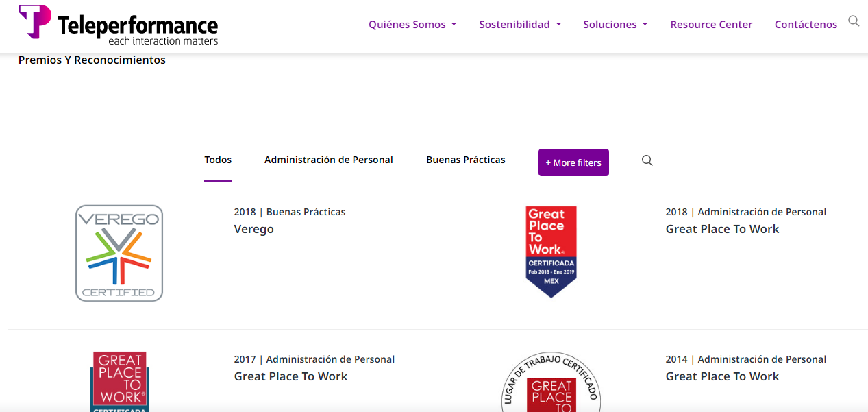Open the Verego award title link

[254, 229]
